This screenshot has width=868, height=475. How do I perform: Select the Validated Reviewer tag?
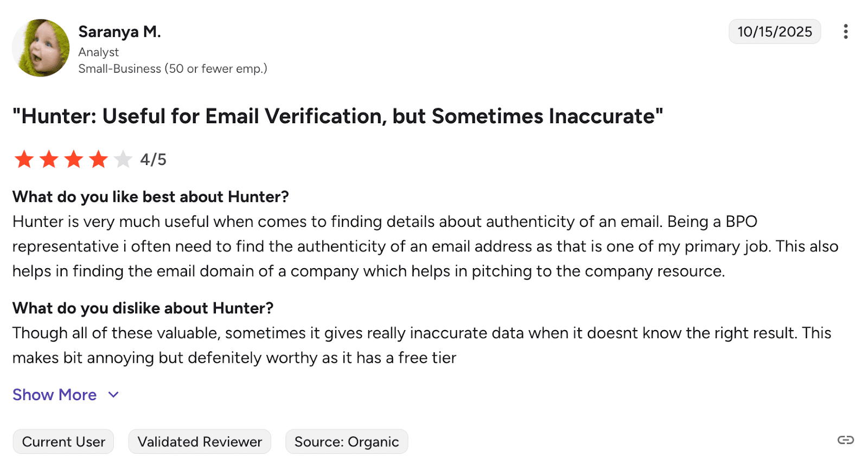pyautogui.click(x=200, y=442)
